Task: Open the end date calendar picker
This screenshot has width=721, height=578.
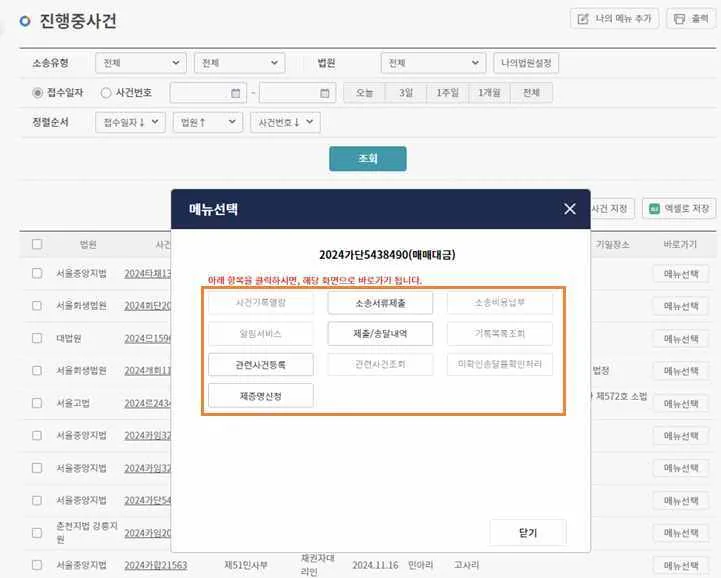Action: coord(325,93)
